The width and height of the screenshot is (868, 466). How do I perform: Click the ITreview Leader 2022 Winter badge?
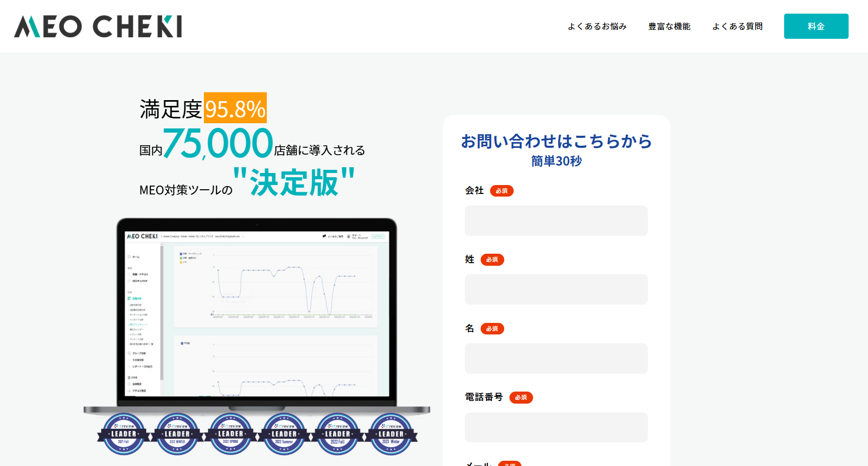point(177,434)
